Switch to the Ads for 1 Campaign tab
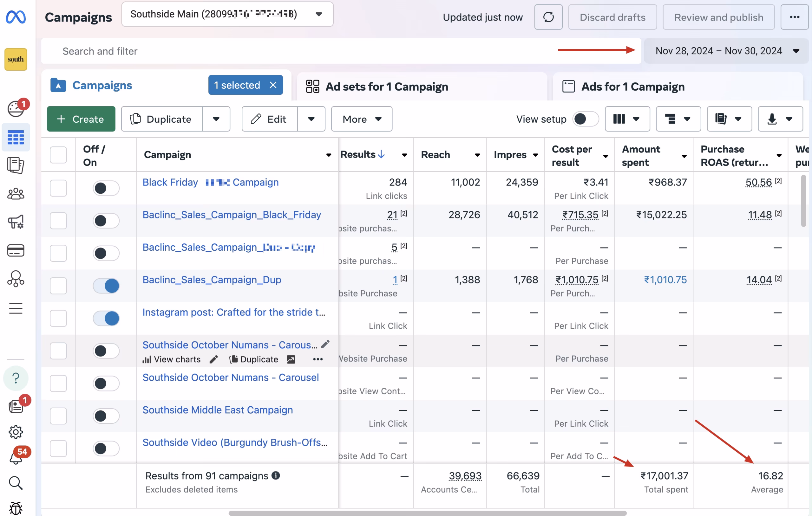The height and width of the screenshot is (516, 812). click(x=633, y=87)
